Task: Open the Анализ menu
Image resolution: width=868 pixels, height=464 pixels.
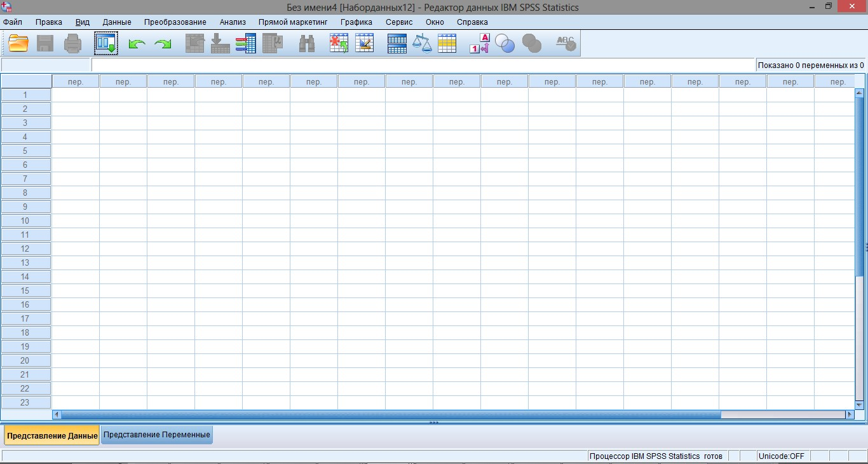Action: [x=233, y=22]
